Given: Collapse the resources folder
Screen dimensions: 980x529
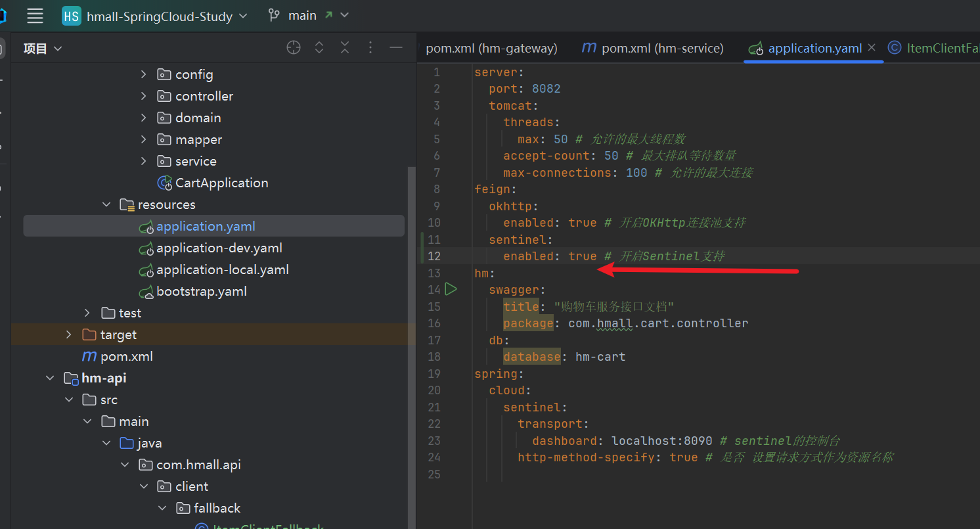Looking at the screenshot, I should tap(106, 205).
